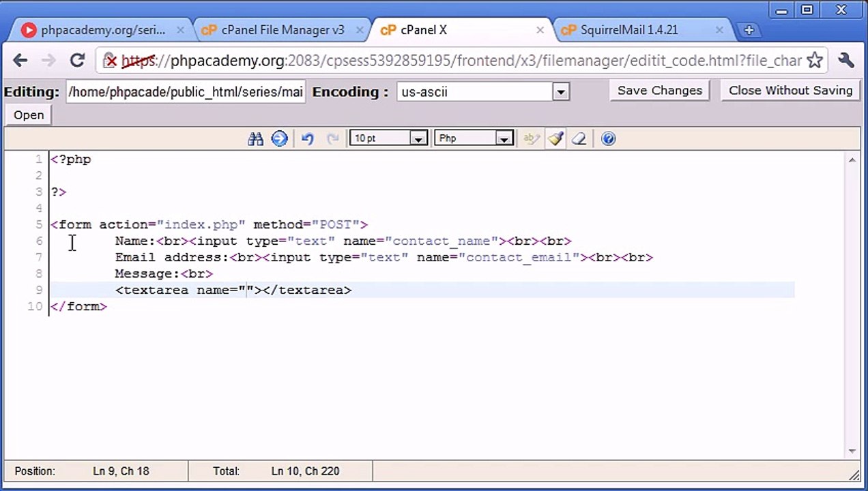Click the Editing file path field
Image resolution: width=868 pixels, height=491 pixels.
point(185,91)
